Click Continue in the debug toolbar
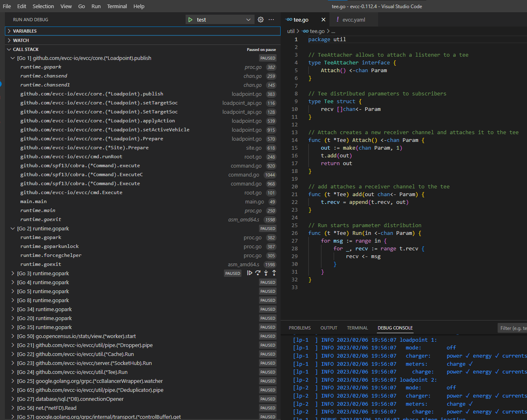Viewport: 527px width, 420px height. 249,273
